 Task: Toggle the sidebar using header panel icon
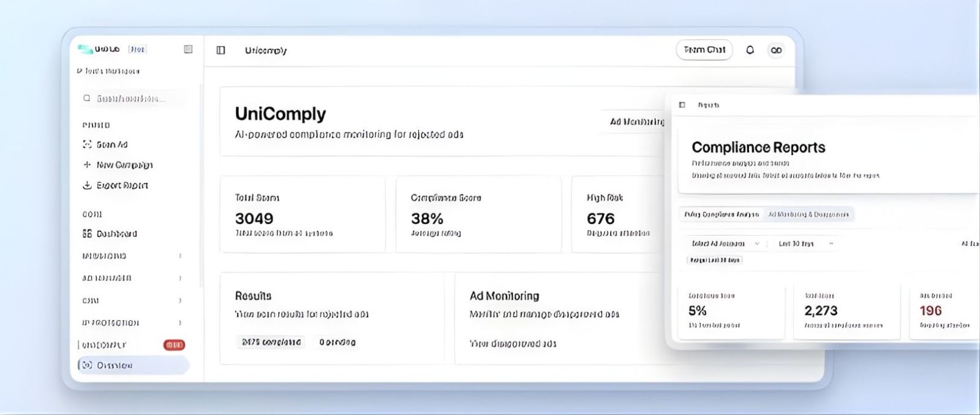(x=221, y=50)
